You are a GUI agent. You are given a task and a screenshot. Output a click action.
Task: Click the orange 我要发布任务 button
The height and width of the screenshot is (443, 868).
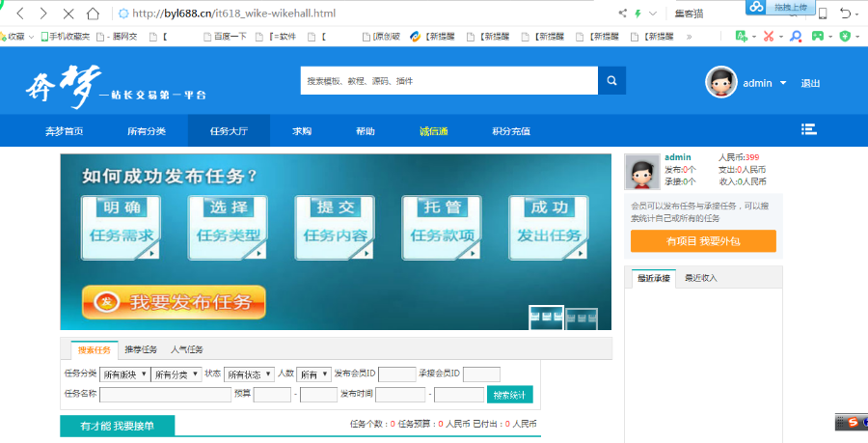(x=174, y=302)
